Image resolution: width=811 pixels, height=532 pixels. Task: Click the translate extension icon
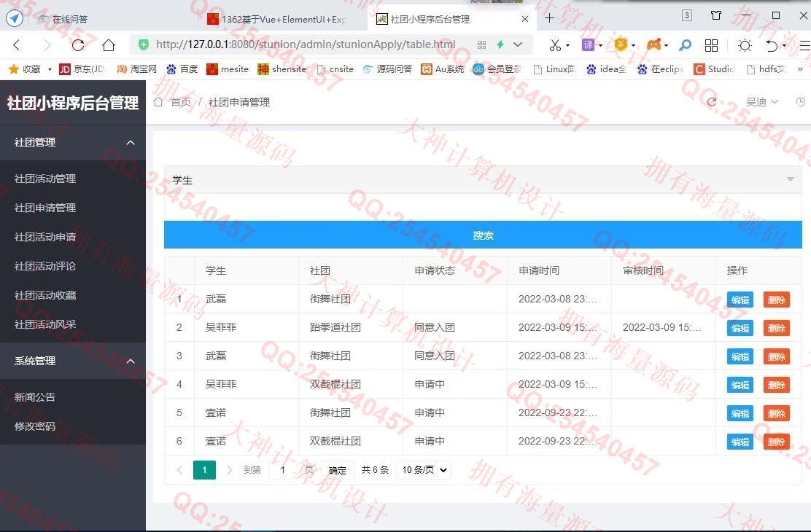click(x=588, y=45)
